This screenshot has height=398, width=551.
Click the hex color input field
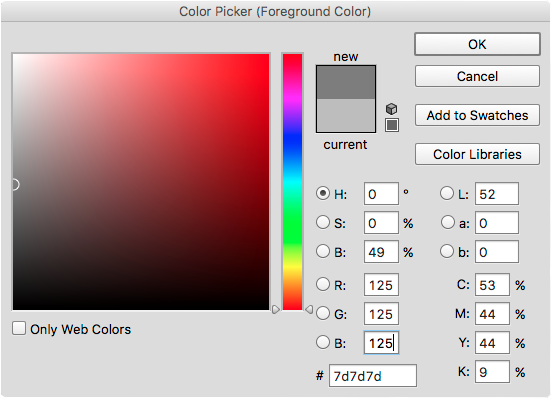373,376
